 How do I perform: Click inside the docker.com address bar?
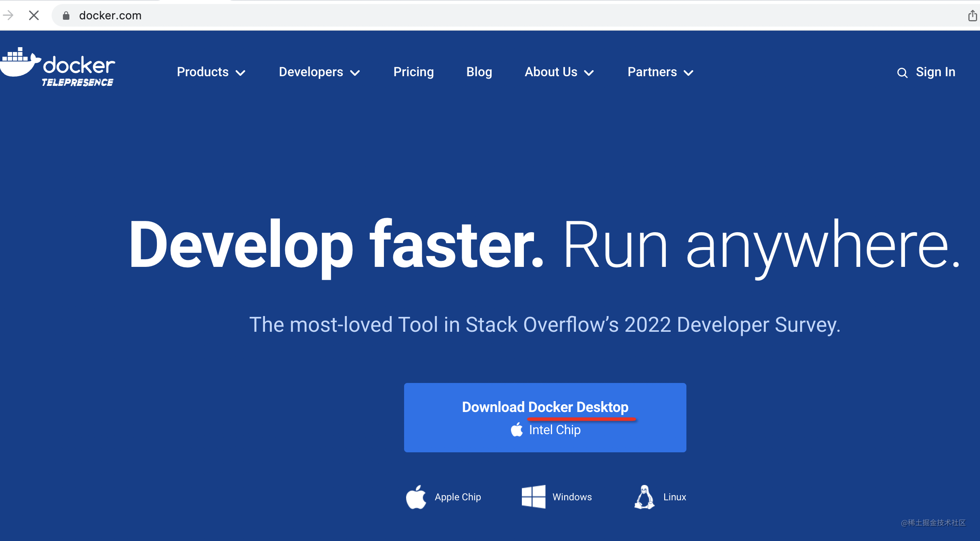tap(242, 15)
